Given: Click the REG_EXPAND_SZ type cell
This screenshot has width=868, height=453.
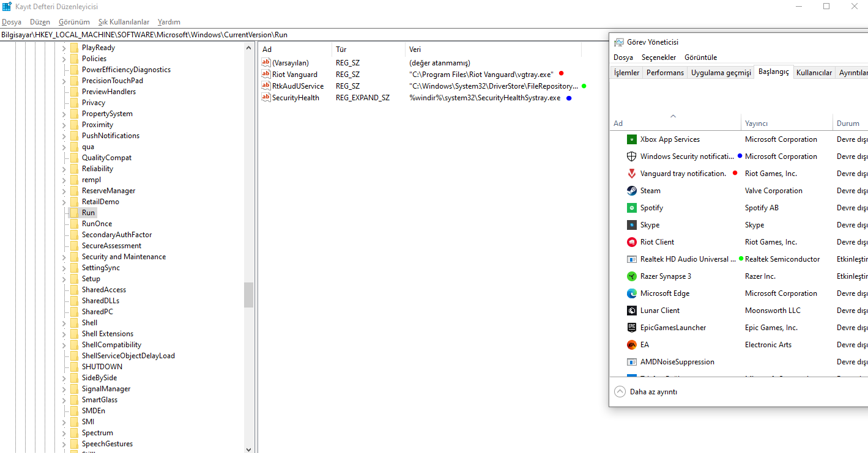Looking at the screenshot, I should pyautogui.click(x=363, y=98).
